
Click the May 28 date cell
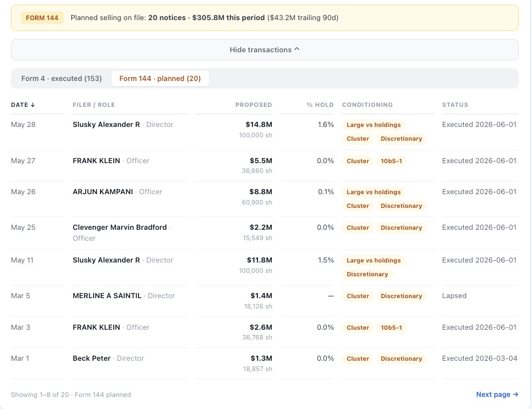click(23, 125)
